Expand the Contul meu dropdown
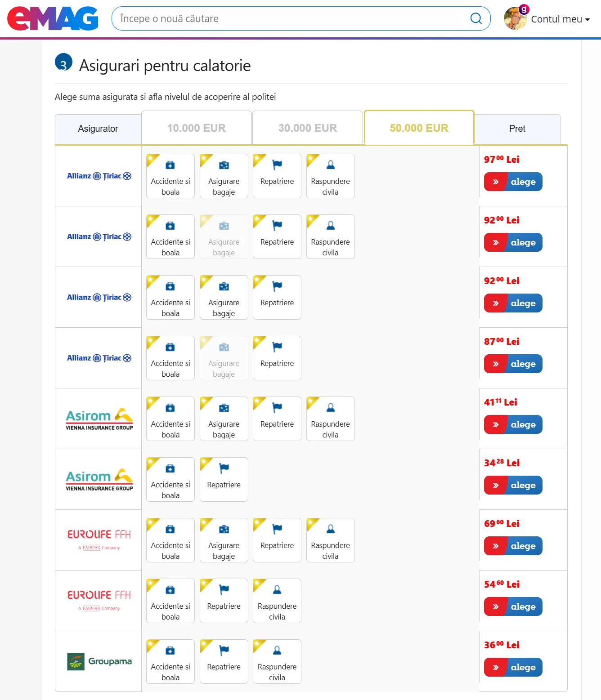The width and height of the screenshot is (601, 700). point(561,19)
